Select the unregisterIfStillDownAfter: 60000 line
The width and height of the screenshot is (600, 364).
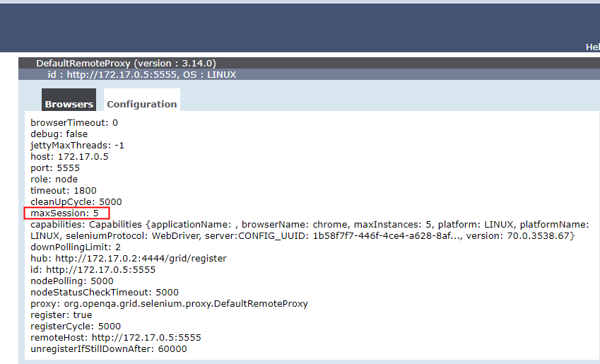click(109, 348)
